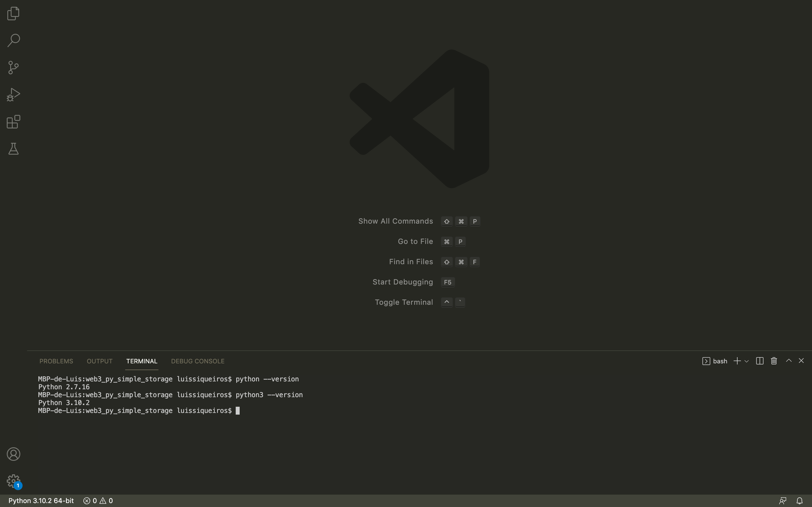Switch to the DEBUG CONSOLE tab
812x507 pixels.
tap(198, 361)
